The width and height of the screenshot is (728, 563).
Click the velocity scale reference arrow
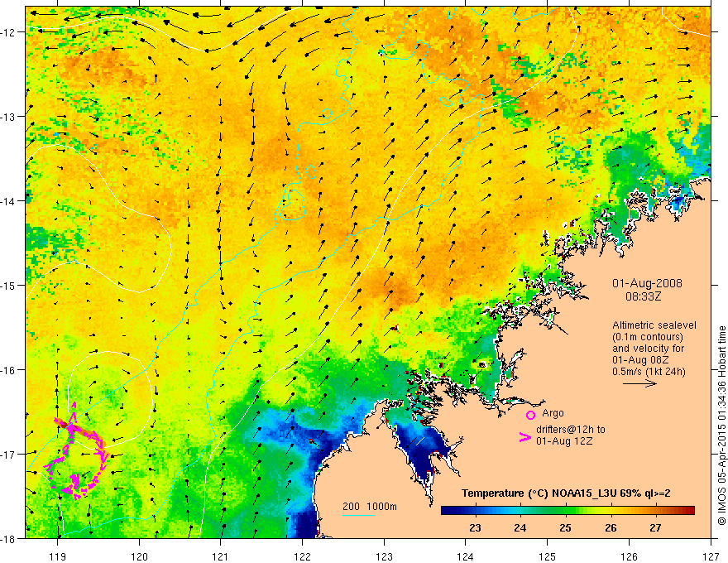click(x=639, y=383)
